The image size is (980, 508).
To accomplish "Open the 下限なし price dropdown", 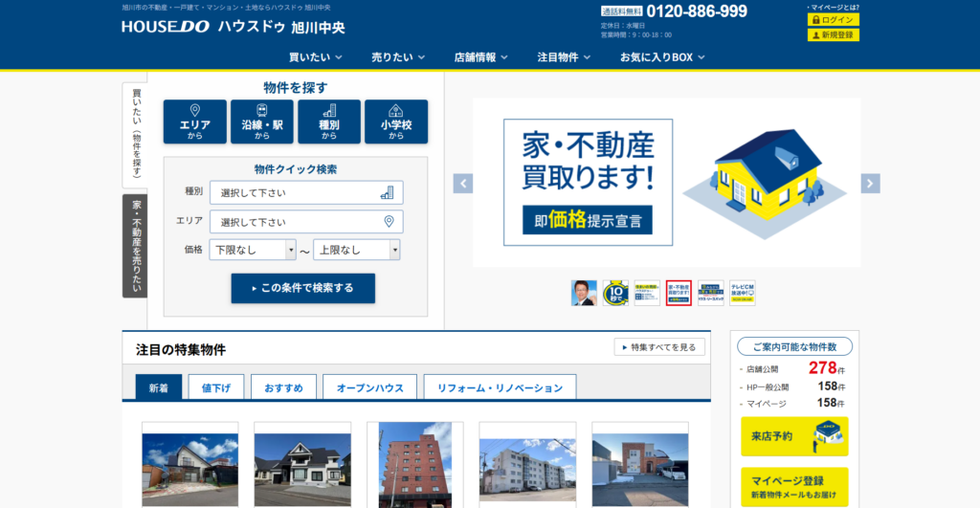I will coord(253,250).
